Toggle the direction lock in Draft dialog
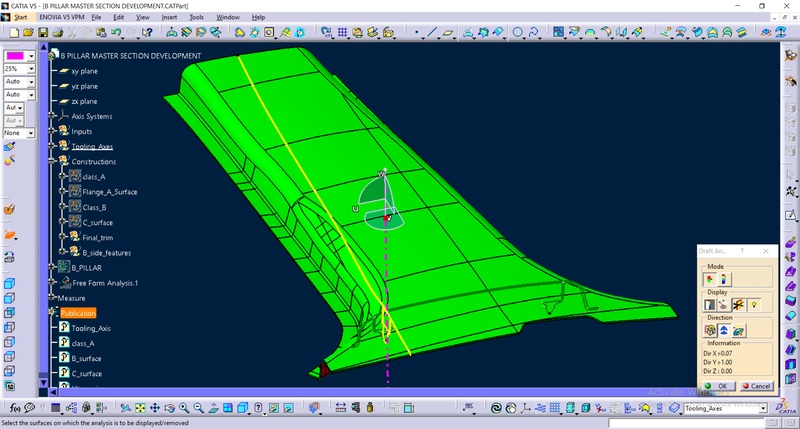 coord(709,329)
